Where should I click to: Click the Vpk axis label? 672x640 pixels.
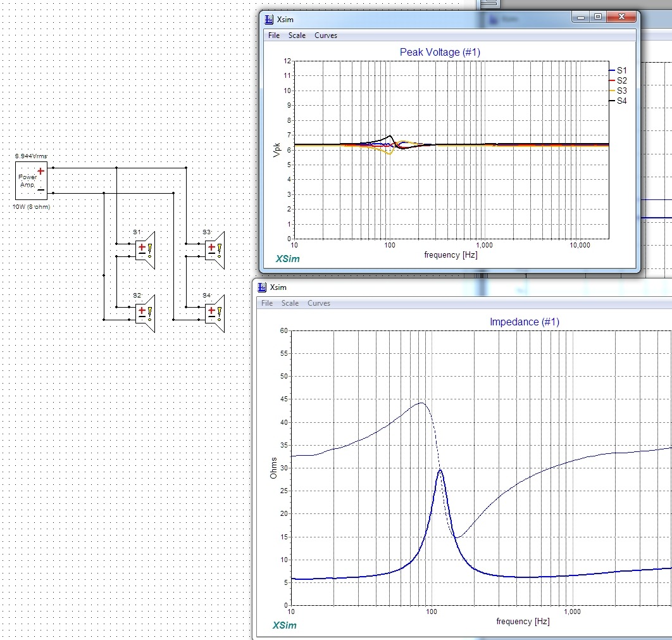277,150
